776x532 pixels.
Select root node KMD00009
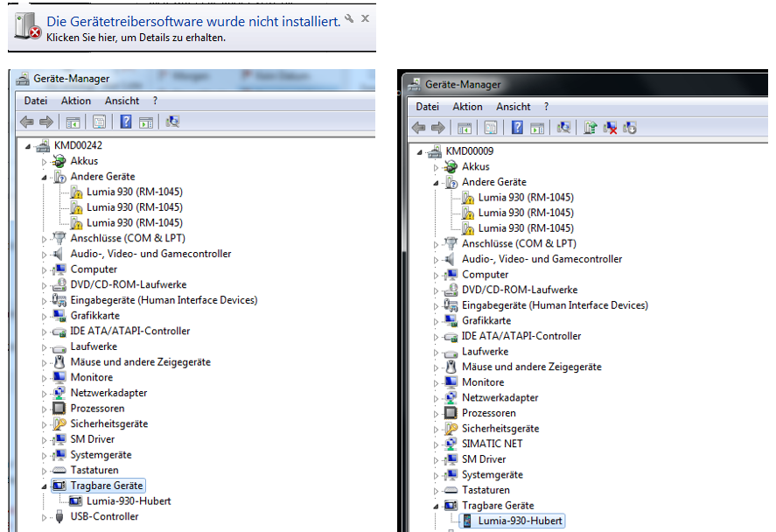(x=470, y=151)
